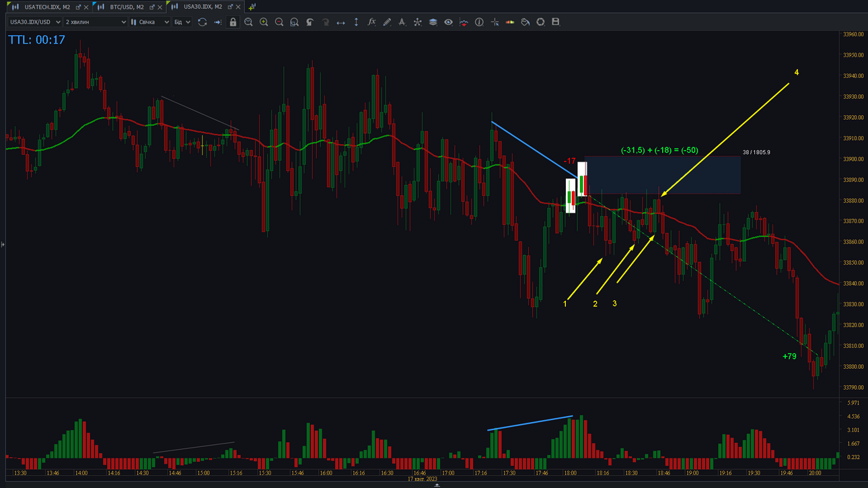Image resolution: width=868 pixels, height=488 pixels.
Task: Open the Бід price side dropdown
Action: point(182,22)
